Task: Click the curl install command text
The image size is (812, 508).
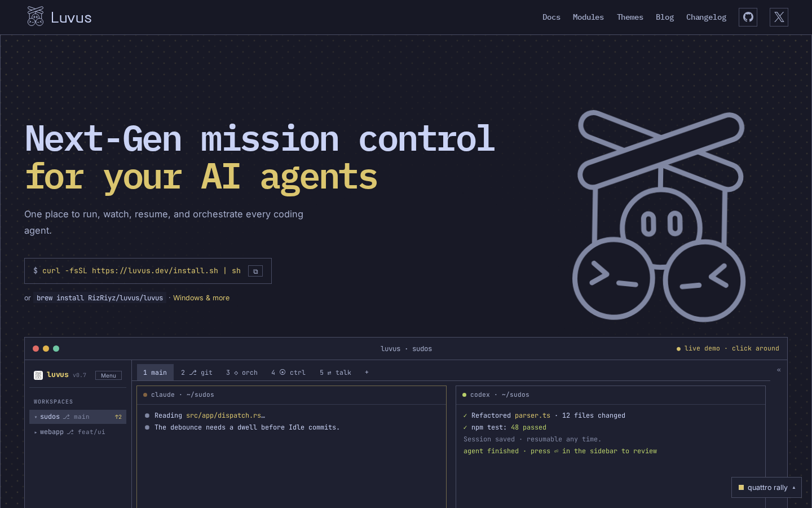Action: click(x=142, y=271)
